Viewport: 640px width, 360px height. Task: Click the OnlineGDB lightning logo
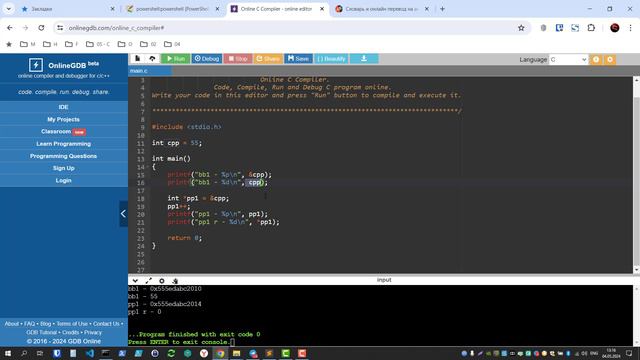(x=36, y=65)
